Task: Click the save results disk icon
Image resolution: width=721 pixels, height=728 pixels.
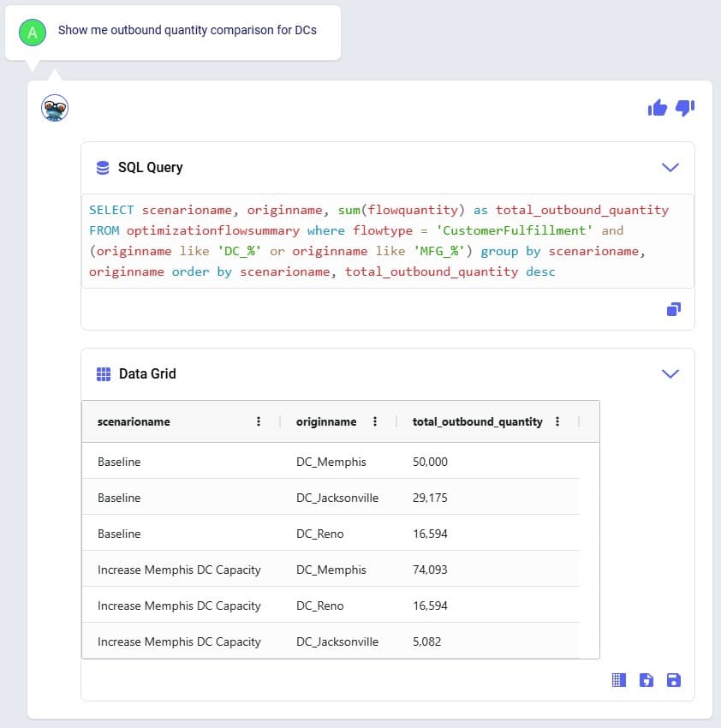Action: (674, 680)
